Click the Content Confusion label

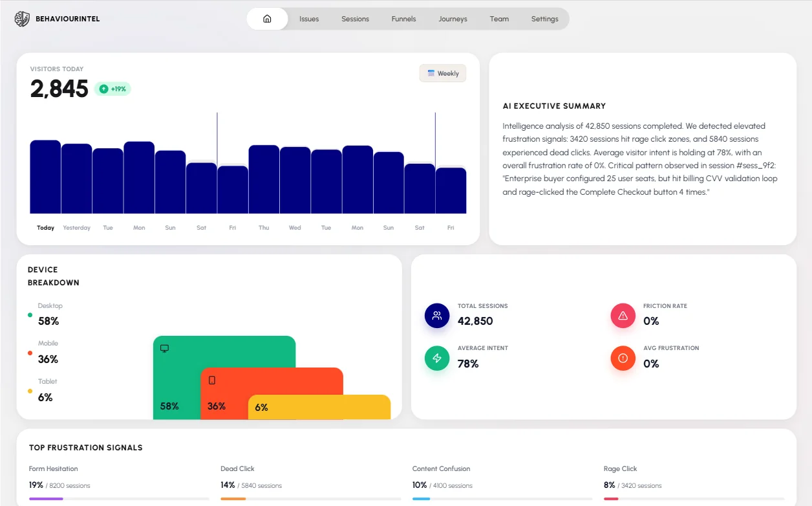coord(442,468)
